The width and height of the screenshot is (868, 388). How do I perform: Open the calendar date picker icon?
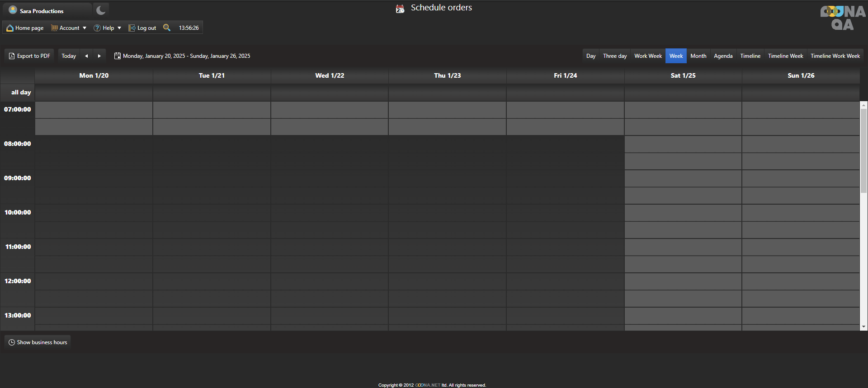pyautogui.click(x=117, y=56)
